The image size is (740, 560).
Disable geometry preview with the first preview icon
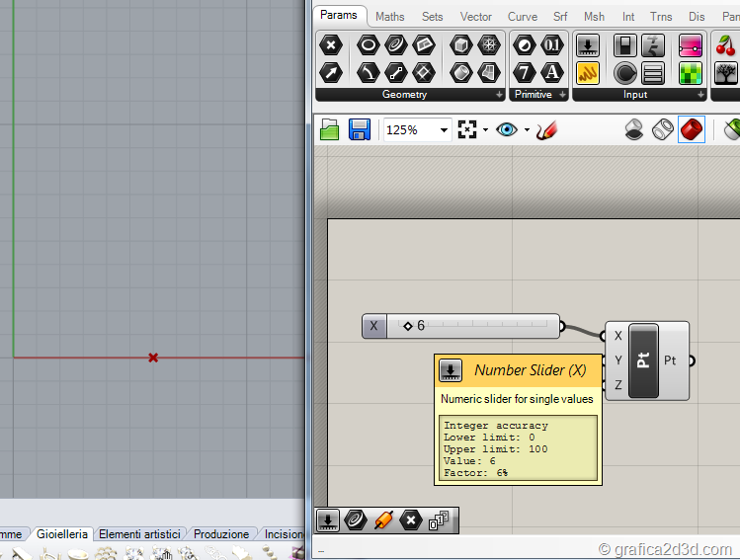tap(635, 129)
